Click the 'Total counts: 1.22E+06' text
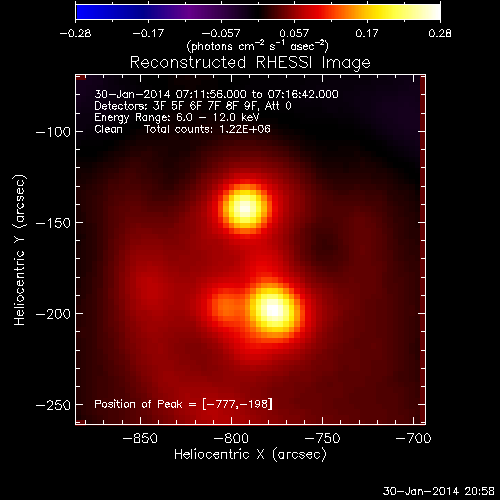The width and height of the screenshot is (500, 500). [x=207, y=129]
